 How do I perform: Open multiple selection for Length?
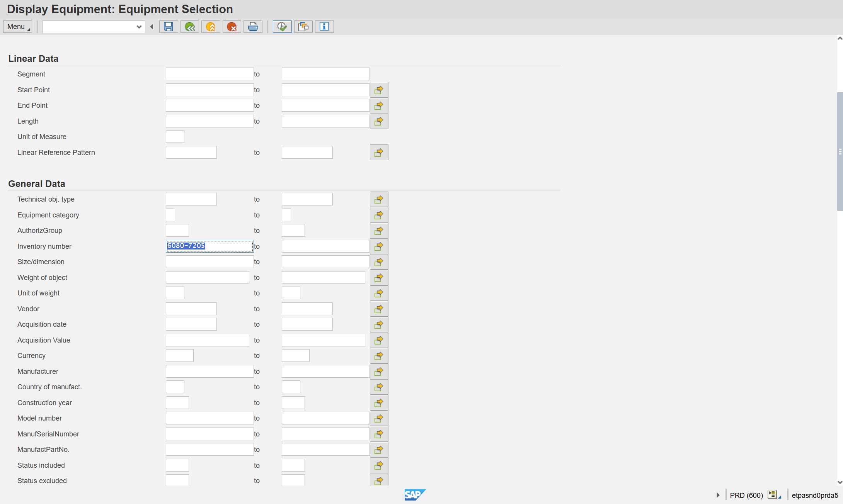click(x=379, y=121)
